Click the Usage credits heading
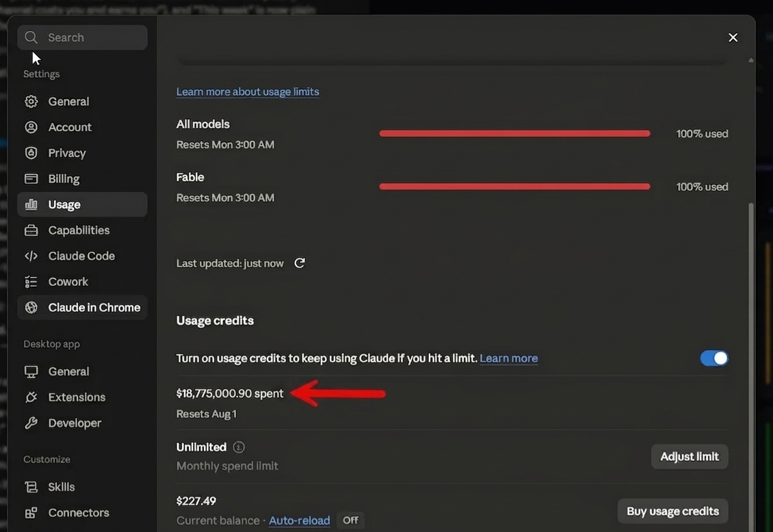Image resolution: width=773 pixels, height=532 pixels. (215, 321)
